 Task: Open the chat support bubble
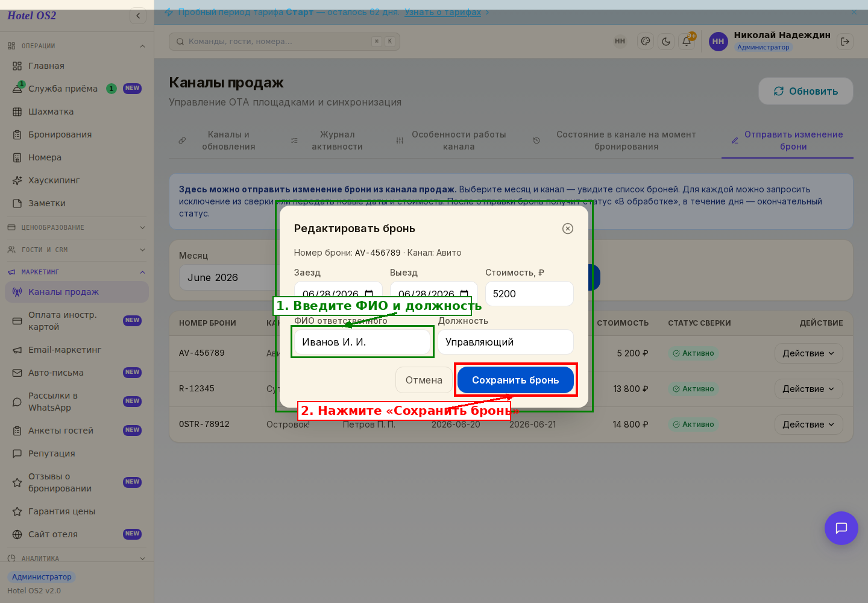click(x=841, y=528)
